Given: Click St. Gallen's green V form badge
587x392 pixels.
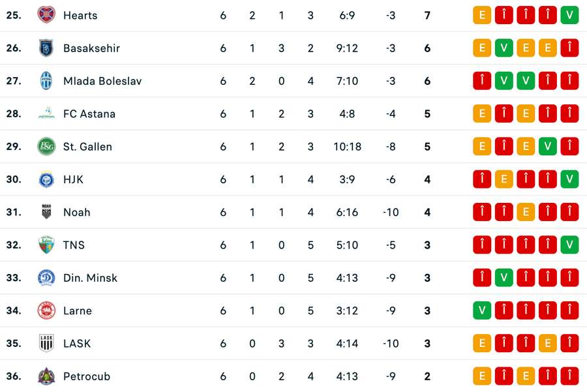Looking at the screenshot, I should coord(548,147).
